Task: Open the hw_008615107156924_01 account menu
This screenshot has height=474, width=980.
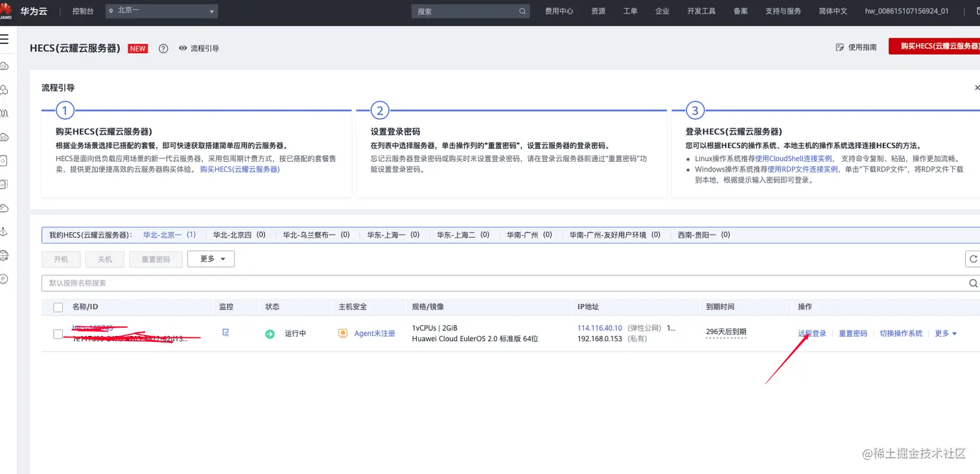Action: pyautogui.click(x=907, y=11)
